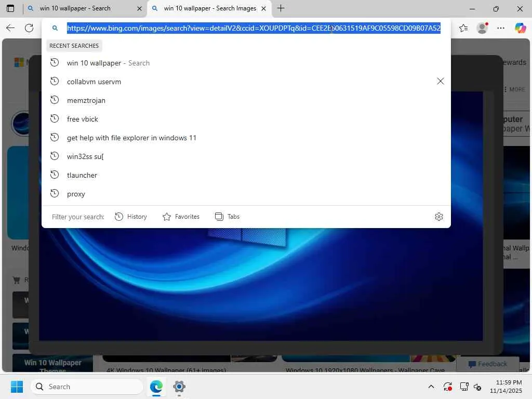Open Microsoft Edge from taskbar

coord(156,387)
